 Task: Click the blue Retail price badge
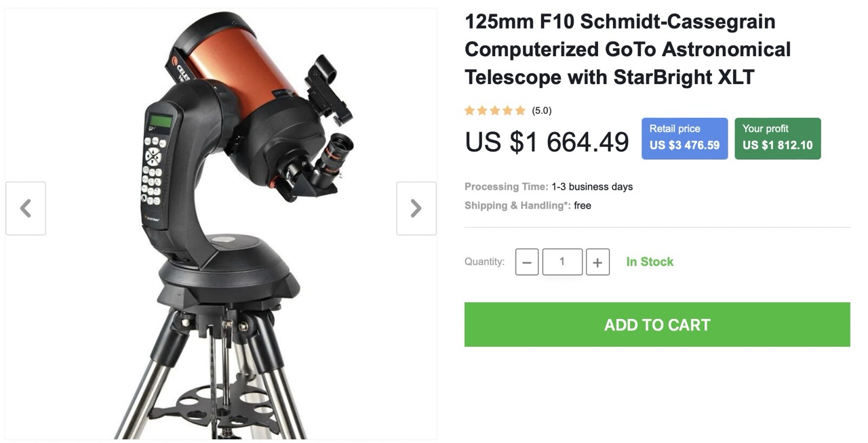point(685,138)
